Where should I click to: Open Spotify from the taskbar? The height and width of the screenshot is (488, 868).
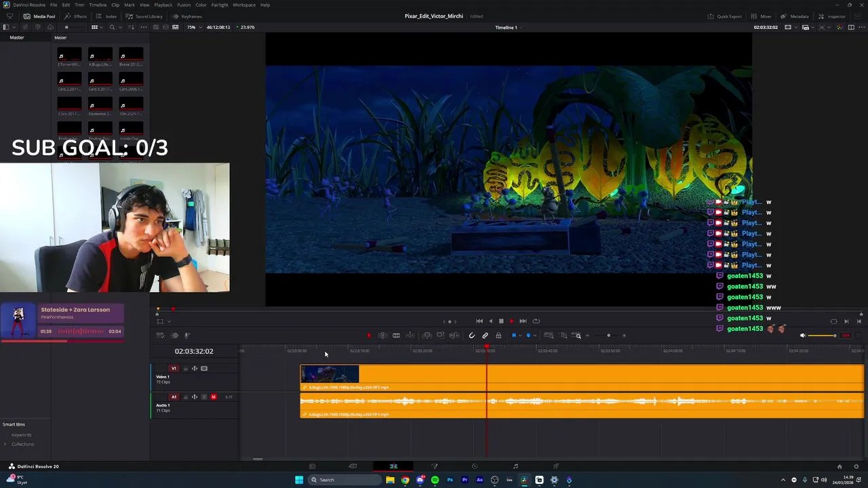435,480
